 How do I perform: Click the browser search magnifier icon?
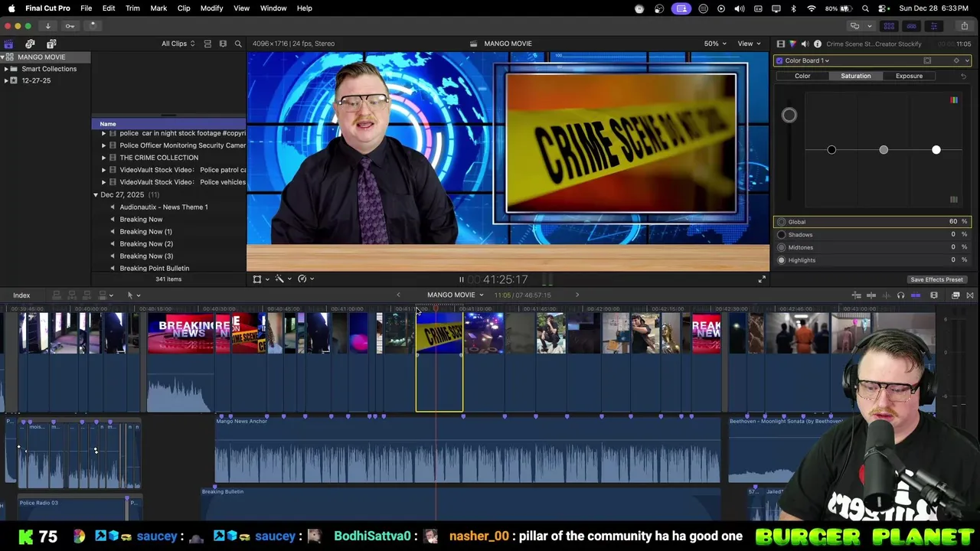click(238, 44)
